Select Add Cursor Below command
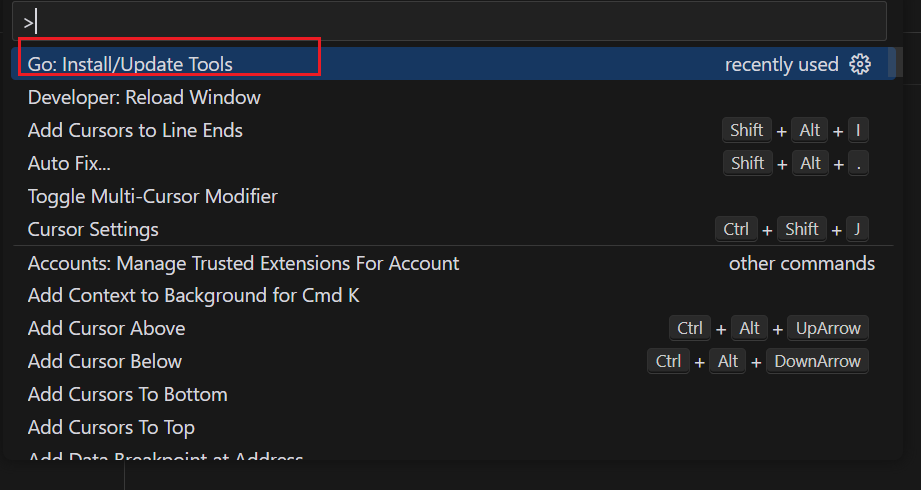The width and height of the screenshot is (921, 490). coord(105,361)
